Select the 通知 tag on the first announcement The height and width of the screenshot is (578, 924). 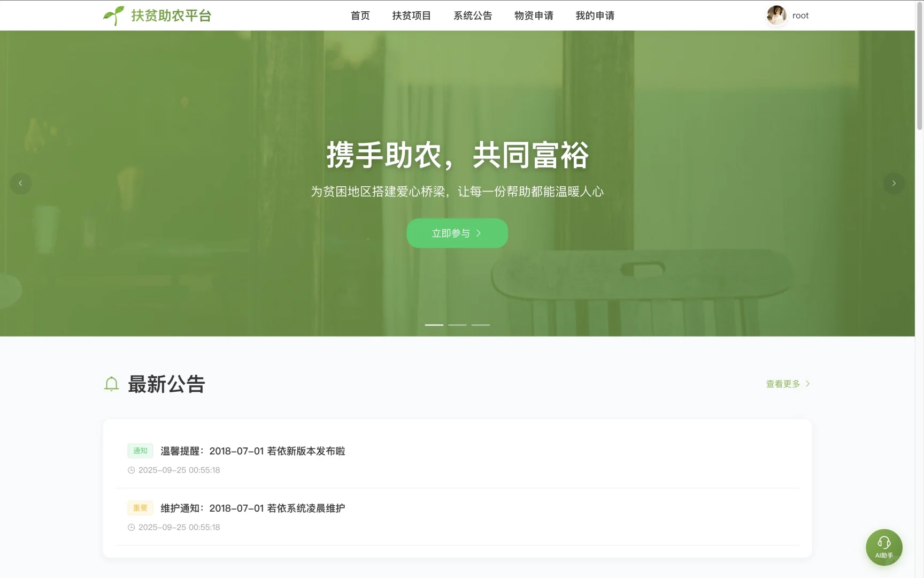[140, 451]
